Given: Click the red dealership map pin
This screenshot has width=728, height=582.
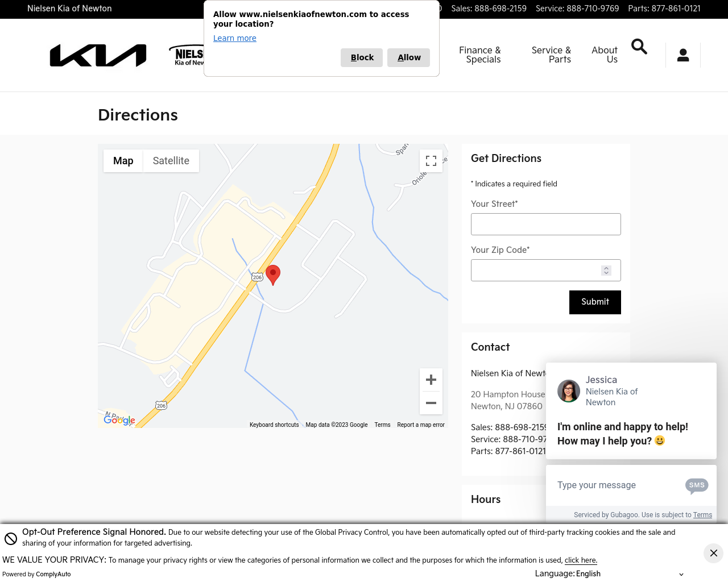Looking at the screenshot, I should pyautogui.click(x=273, y=275).
